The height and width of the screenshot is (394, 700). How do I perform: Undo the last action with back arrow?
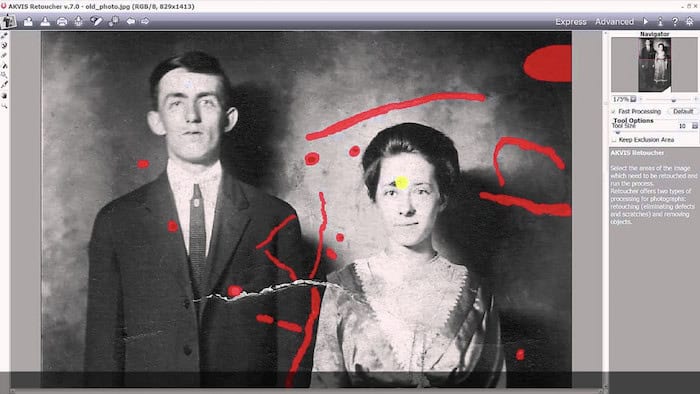(x=130, y=21)
